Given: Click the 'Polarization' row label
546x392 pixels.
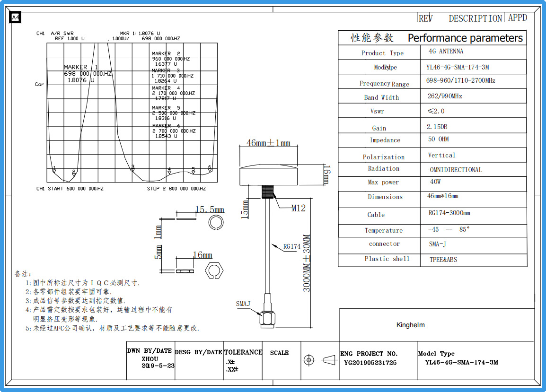Looking at the screenshot, I should (384, 157).
